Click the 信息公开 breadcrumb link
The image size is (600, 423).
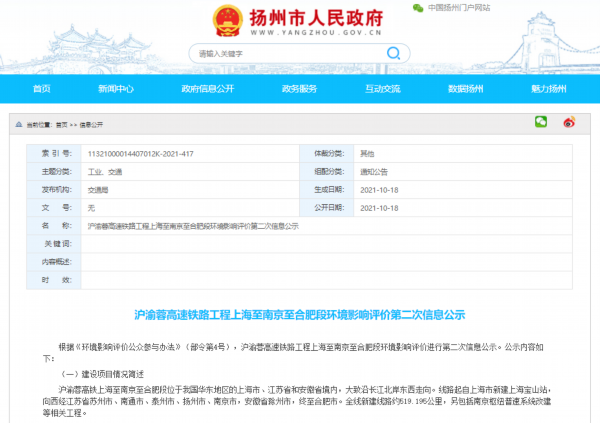point(91,123)
